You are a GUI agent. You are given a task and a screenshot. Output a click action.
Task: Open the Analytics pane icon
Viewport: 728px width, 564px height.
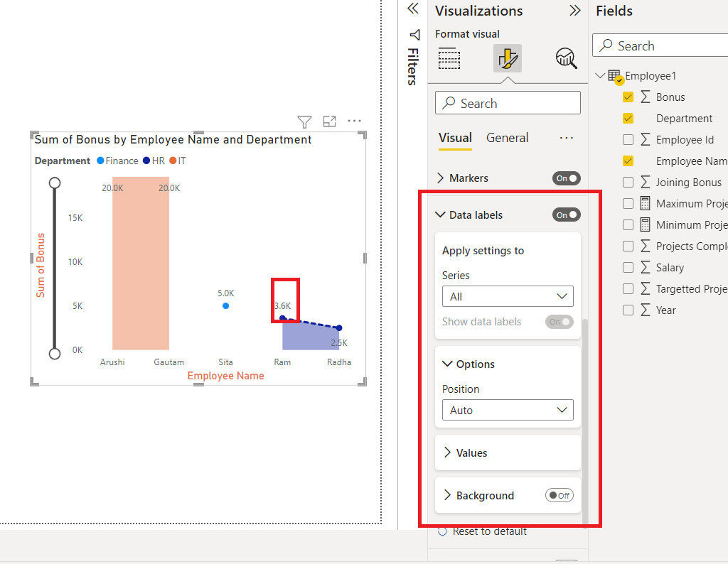pos(566,58)
